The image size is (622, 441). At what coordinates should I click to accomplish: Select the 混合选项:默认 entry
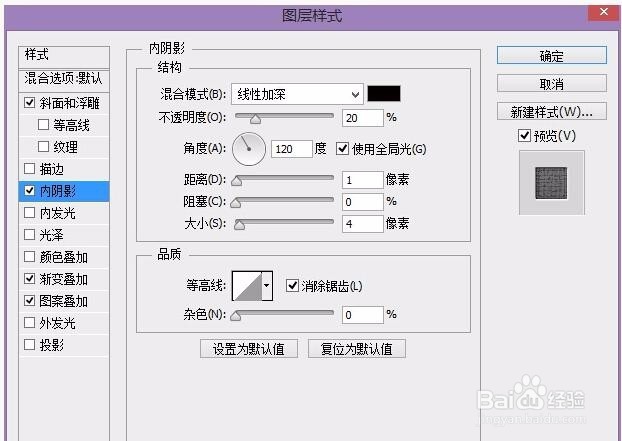(64, 79)
